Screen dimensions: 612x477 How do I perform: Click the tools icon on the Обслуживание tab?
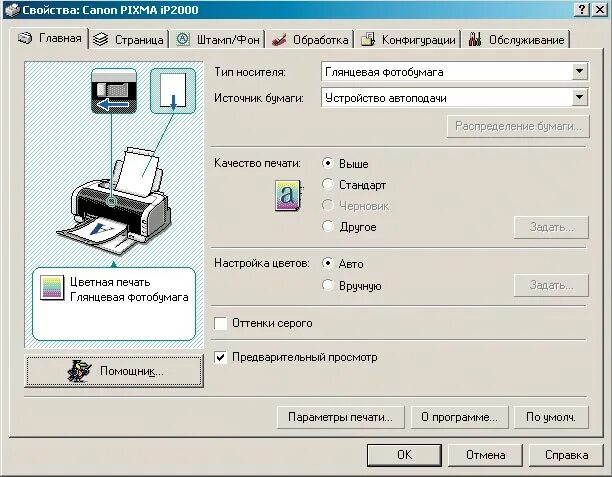(x=475, y=39)
